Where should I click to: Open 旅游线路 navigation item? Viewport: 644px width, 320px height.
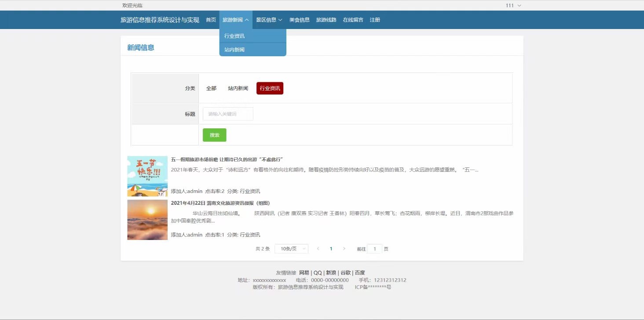(326, 20)
